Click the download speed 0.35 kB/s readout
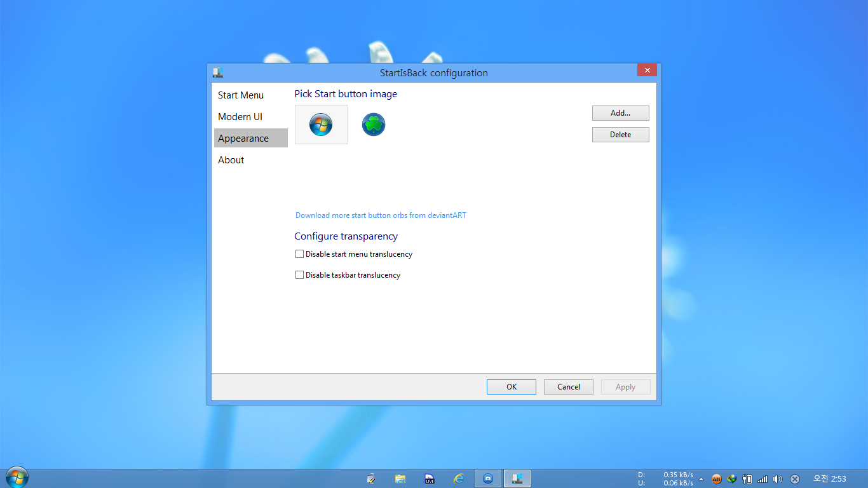Viewport: 868px width, 488px height. [679, 475]
